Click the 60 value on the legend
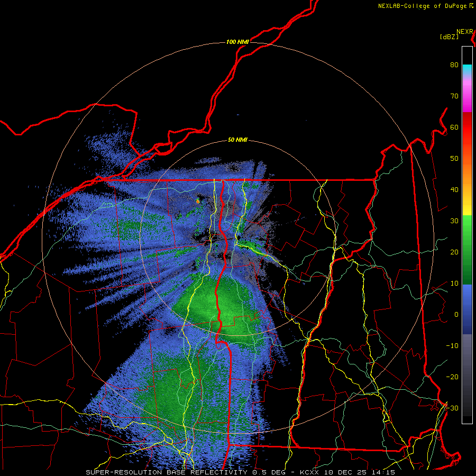 (x=454, y=127)
